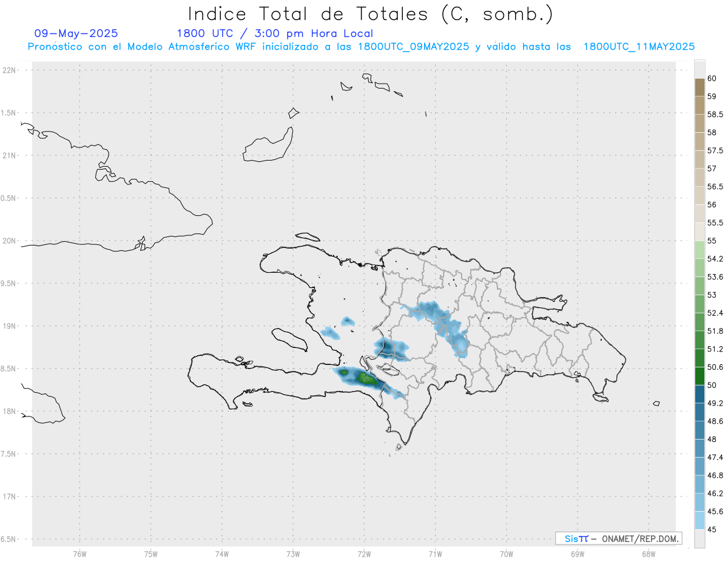This screenshot has width=728, height=562.
Task: Click the '17N' latitude label
Action: (10, 497)
